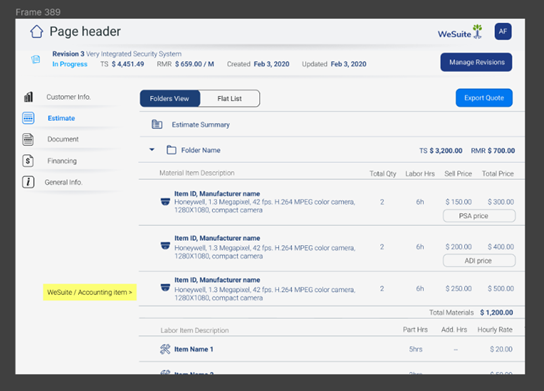
Task: Click the Estimate calculator icon
Action: pyautogui.click(x=28, y=118)
